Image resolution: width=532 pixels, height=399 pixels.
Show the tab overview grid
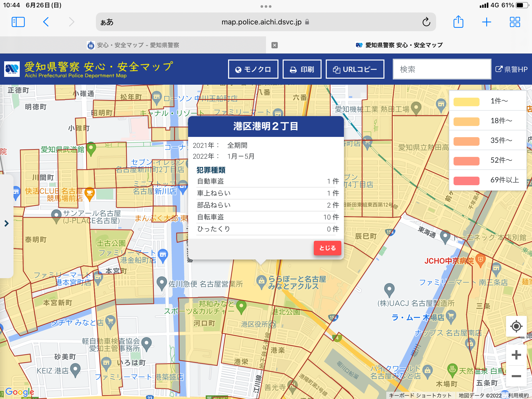[x=515, y=22]
